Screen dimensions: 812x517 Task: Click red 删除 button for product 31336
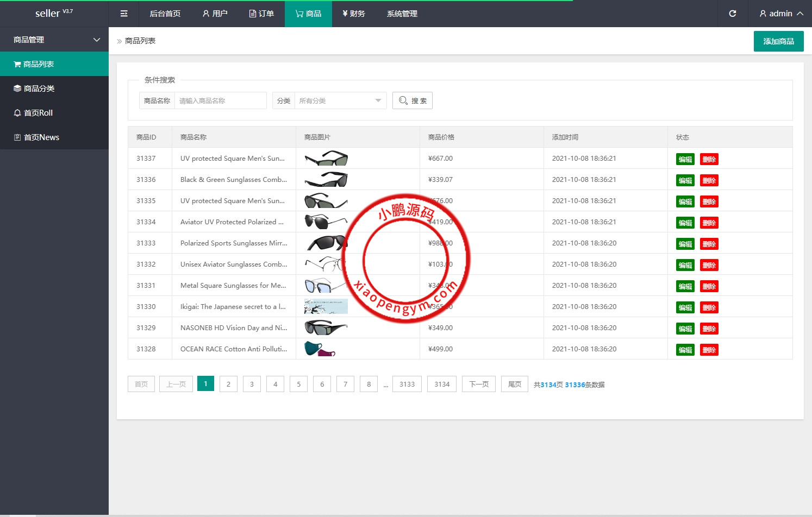[709, 180]
